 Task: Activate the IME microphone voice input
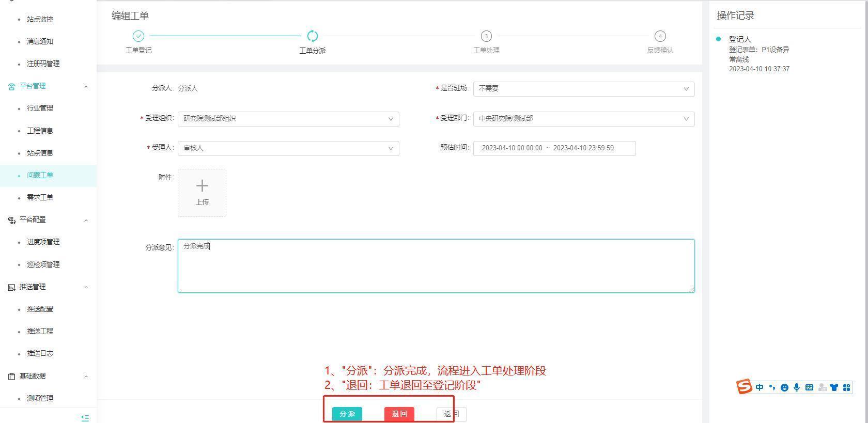pyautogui.click(x=797, y=387)
